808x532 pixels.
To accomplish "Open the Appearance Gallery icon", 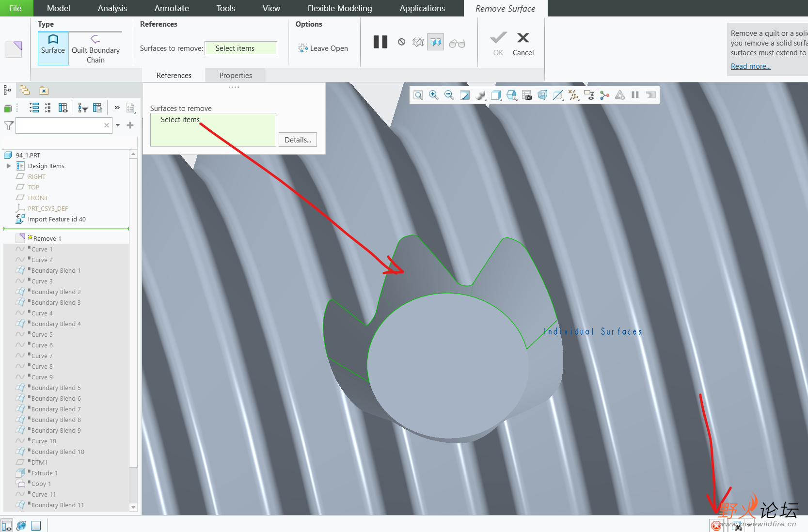I will coord(480,95).
